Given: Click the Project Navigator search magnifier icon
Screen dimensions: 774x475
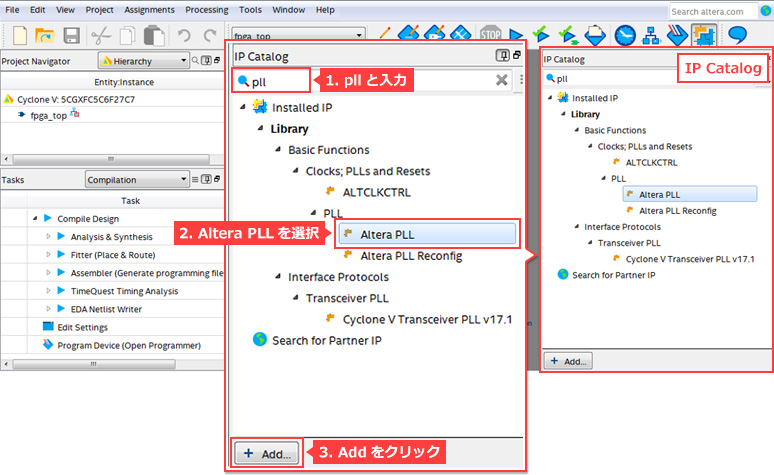Looking at the screenshot, I should (x=195, y=61).
